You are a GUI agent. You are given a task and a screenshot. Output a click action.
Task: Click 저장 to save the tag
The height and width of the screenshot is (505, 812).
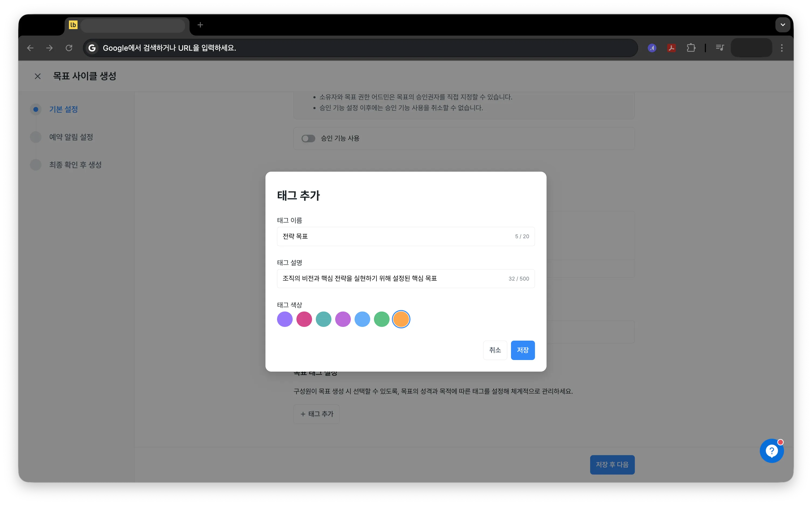(522, 350)
